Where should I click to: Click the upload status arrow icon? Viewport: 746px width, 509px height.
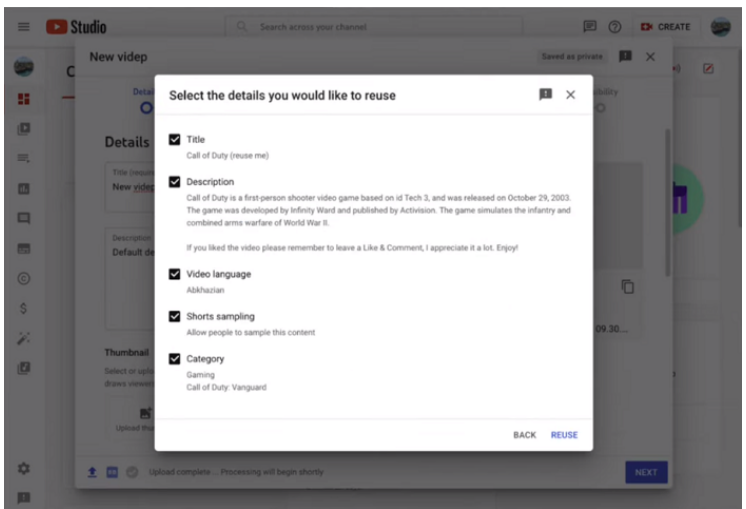[x=92, y=472]
